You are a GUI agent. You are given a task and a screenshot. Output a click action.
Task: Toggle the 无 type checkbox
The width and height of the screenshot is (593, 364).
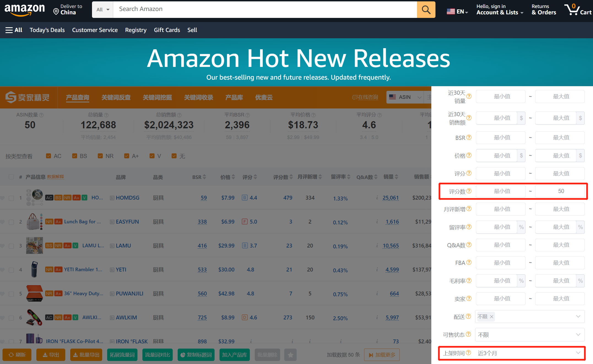(x=174, y=156)
